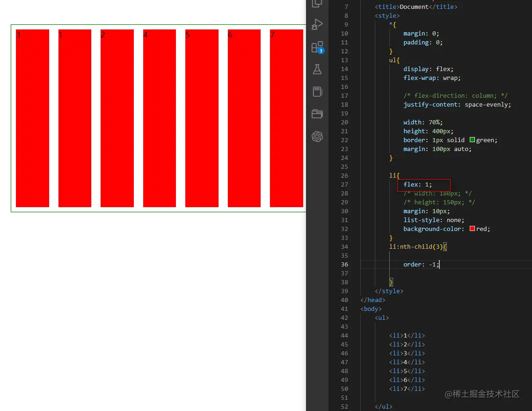Open the Run and Debug view
532x411 pixels.
tap(317, 24)
